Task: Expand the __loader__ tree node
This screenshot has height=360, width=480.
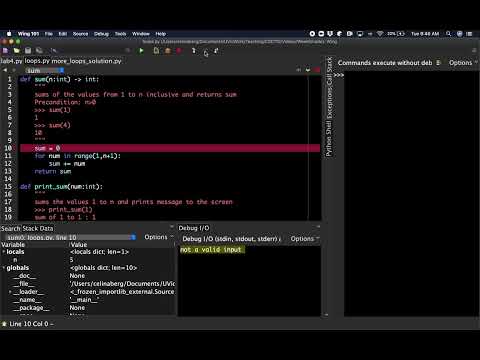Action: [10, 292]
